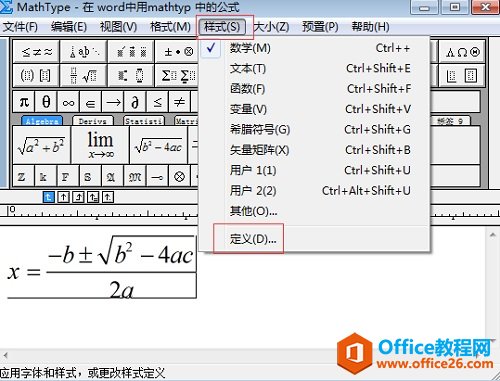Click the quadratic formula in the editing area

(101, 267)
